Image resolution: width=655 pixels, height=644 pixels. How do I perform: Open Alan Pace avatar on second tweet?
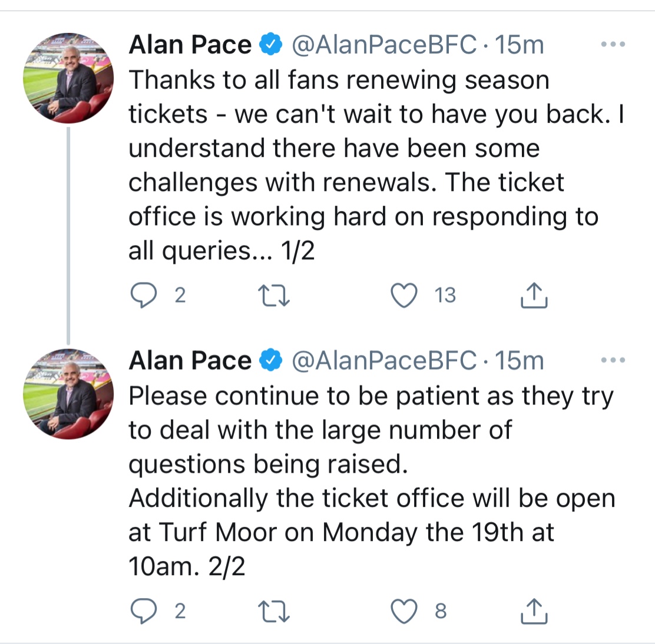coord(68,394)
